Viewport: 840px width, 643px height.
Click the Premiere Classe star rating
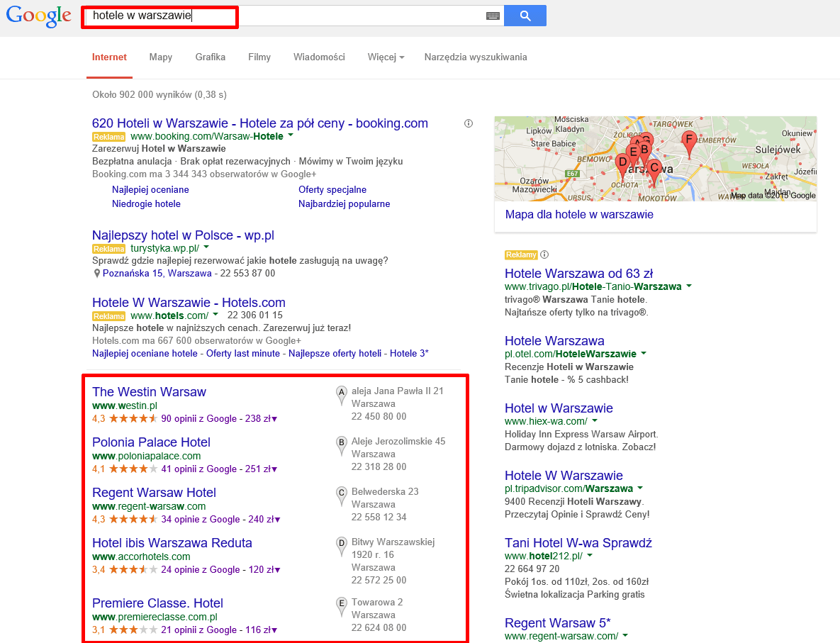click(133, 630)
